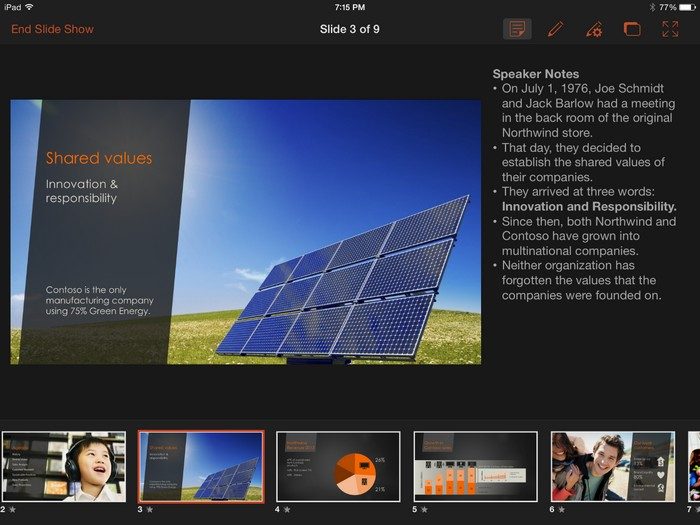Tap the 'Shared values' slide title

tap(99, 158)
